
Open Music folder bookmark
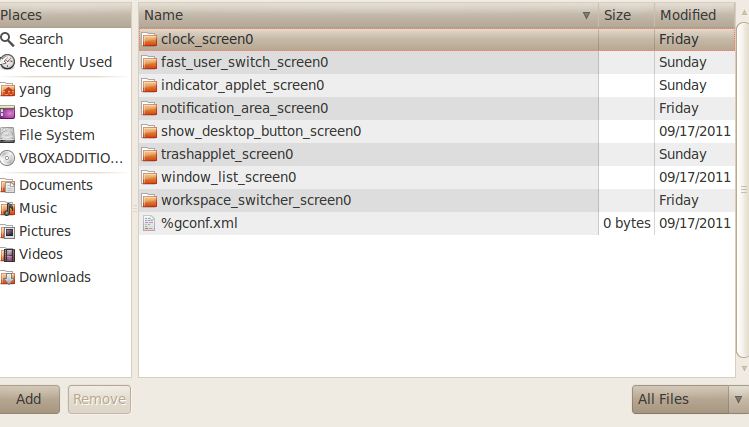[x=65, y=208]
